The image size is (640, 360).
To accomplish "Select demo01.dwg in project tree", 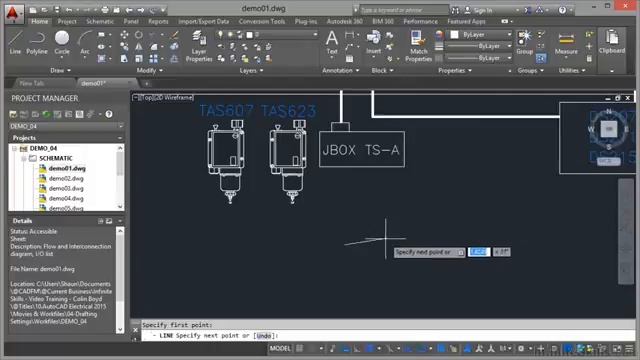I will point(67,169).
